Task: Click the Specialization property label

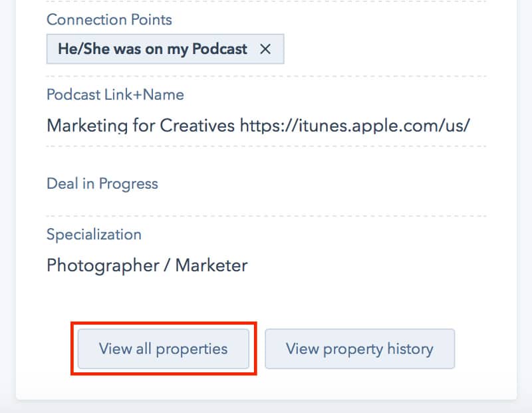Action: click(x=93, y=234)
